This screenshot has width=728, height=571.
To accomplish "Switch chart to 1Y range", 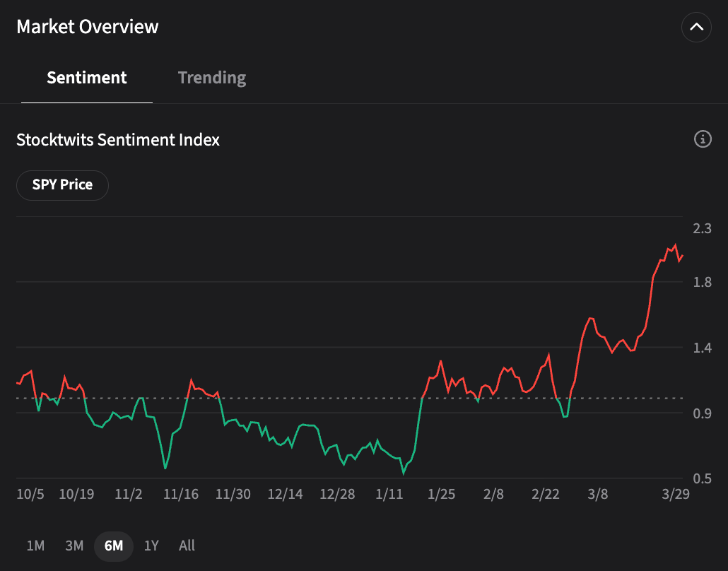I will click(x=151, y=546).
